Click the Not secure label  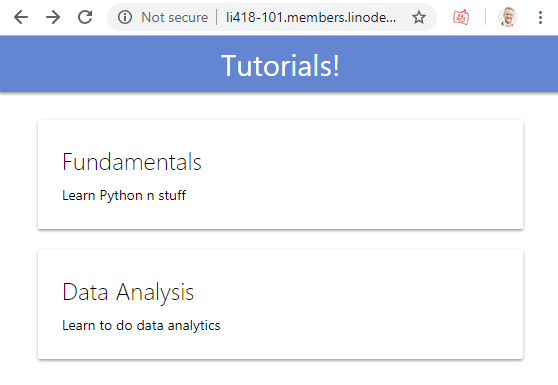point(174,17)
